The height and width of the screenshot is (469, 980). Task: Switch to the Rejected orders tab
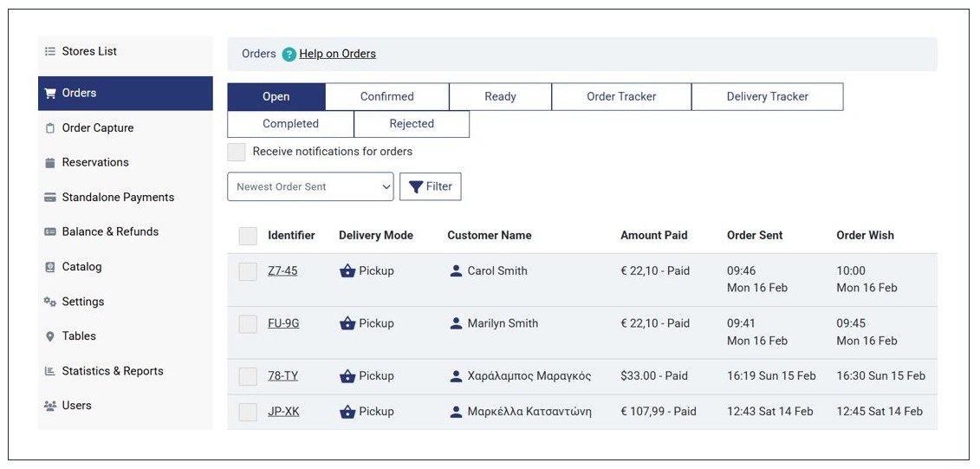[412, 124]
